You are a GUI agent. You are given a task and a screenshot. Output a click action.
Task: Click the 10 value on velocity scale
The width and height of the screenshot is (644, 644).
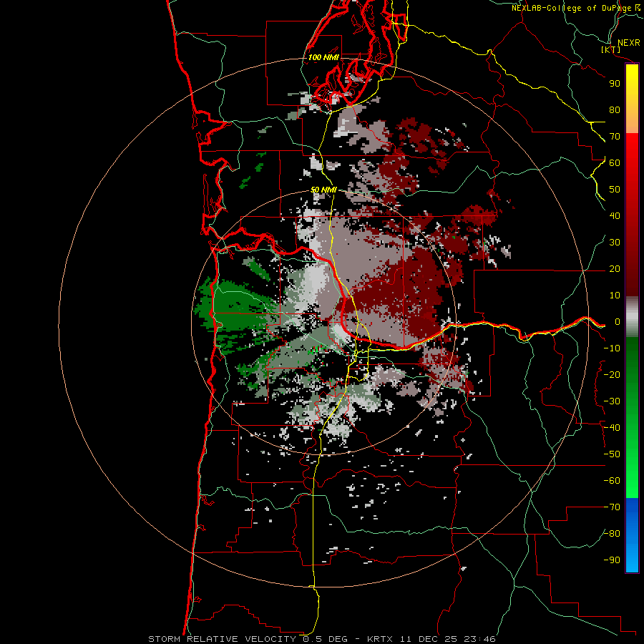click(x=615, y=296)
